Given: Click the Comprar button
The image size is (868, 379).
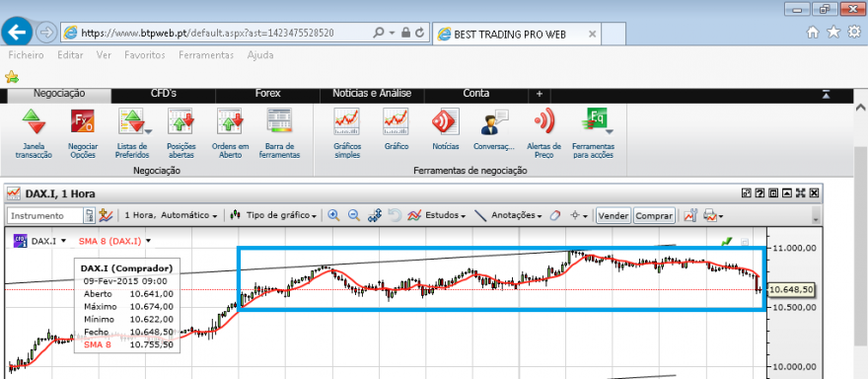Looking at the screenshot, I should click(x=654, y=215).
